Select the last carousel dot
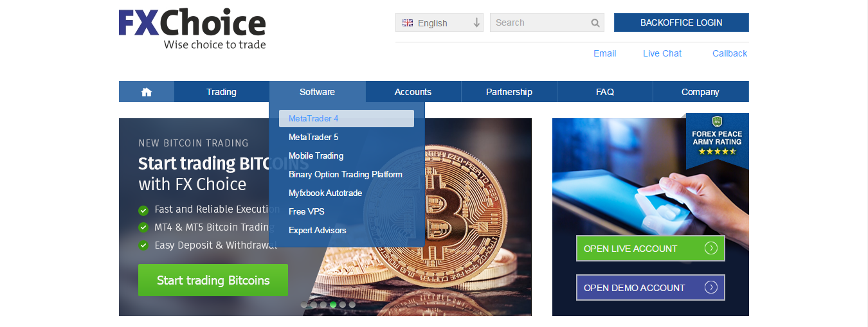Viewport: 868px width, 327px height. coord(352,305)
